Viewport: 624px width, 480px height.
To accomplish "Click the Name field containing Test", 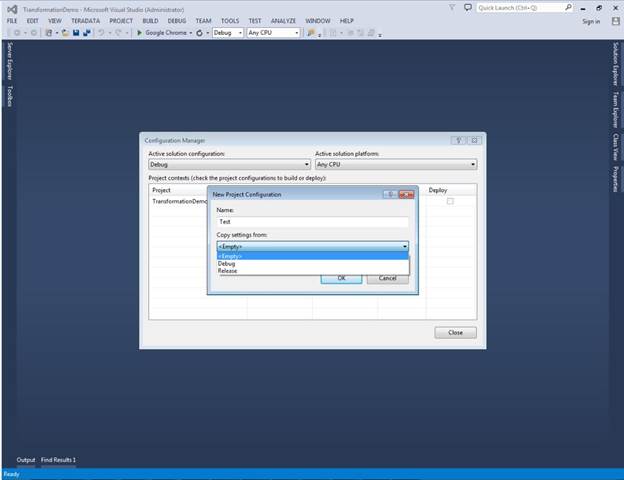I will tap(312, 222).
